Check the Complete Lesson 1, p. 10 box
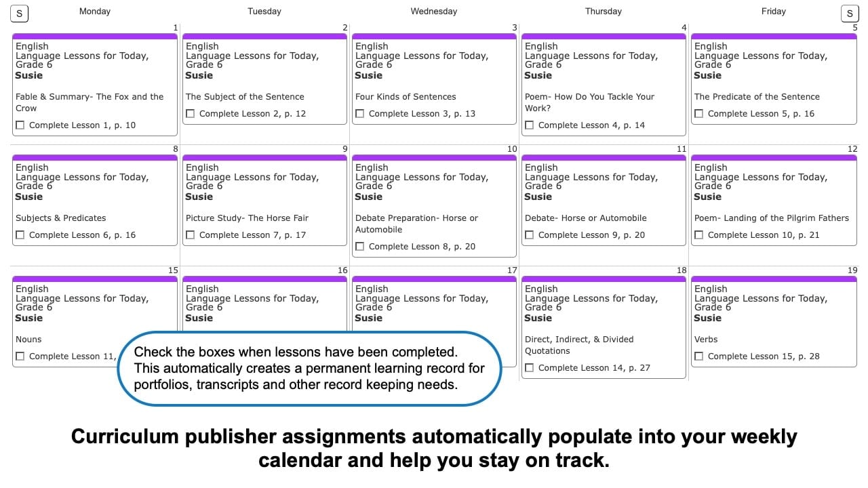 point(20,125)
